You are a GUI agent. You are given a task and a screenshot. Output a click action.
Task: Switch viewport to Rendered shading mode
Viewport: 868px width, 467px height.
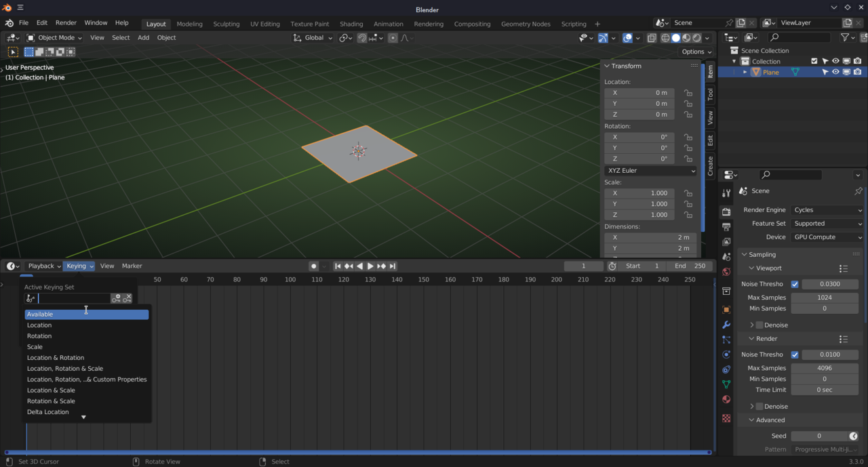696,38
